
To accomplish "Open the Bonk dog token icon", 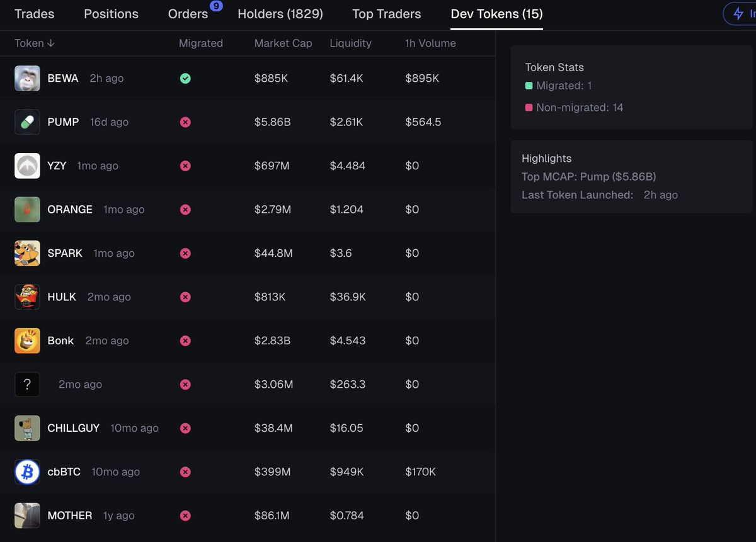I will [x=27, y=341].
